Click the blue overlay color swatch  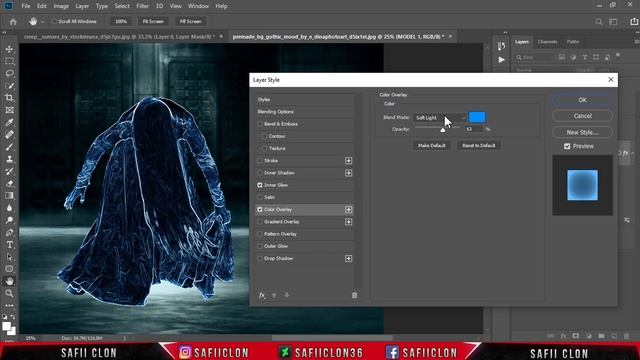477,118
